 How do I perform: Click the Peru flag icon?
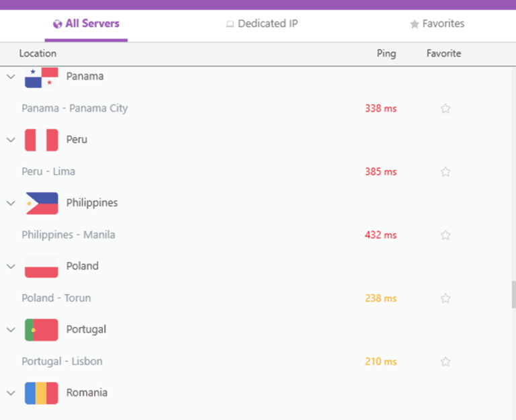(41, 140)
